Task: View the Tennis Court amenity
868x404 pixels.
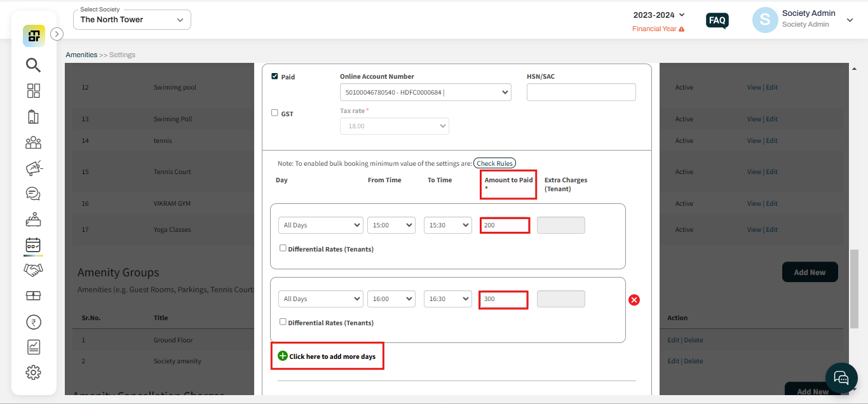Action: point(754,172)
